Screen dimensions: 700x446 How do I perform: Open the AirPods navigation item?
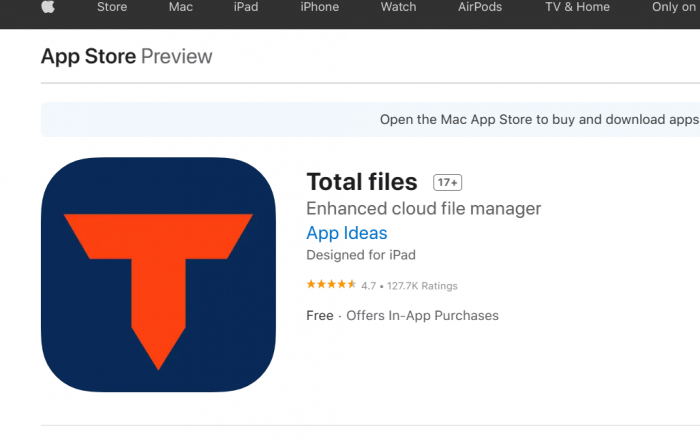coord(480,7)
